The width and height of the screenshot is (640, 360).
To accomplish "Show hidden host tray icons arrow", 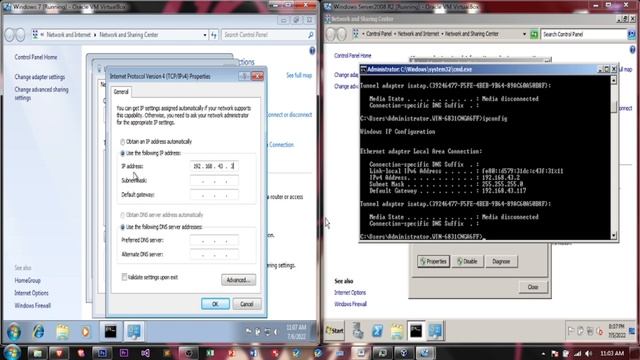I will pos(543,353).
